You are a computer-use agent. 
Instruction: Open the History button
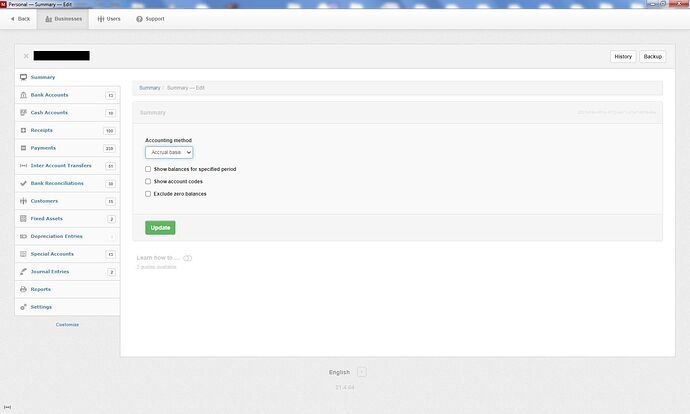pyautogui.click(x=623, y=56)
